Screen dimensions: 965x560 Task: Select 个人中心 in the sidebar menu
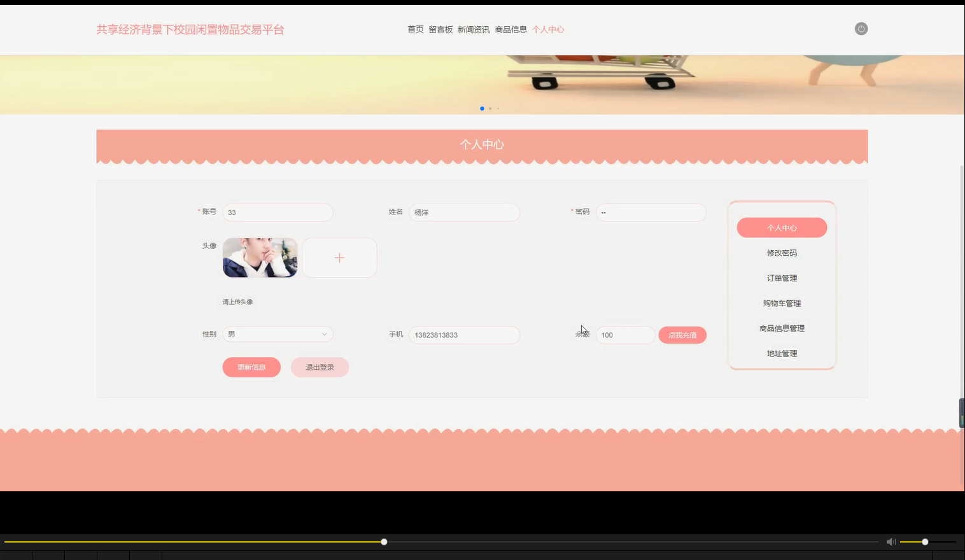coord(781,227)
